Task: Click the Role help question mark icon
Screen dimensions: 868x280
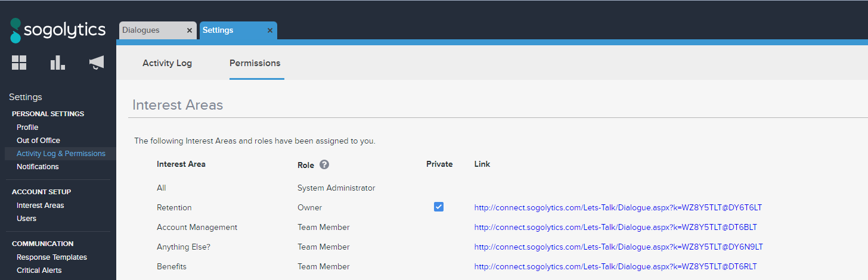Action: click(324, 165)
